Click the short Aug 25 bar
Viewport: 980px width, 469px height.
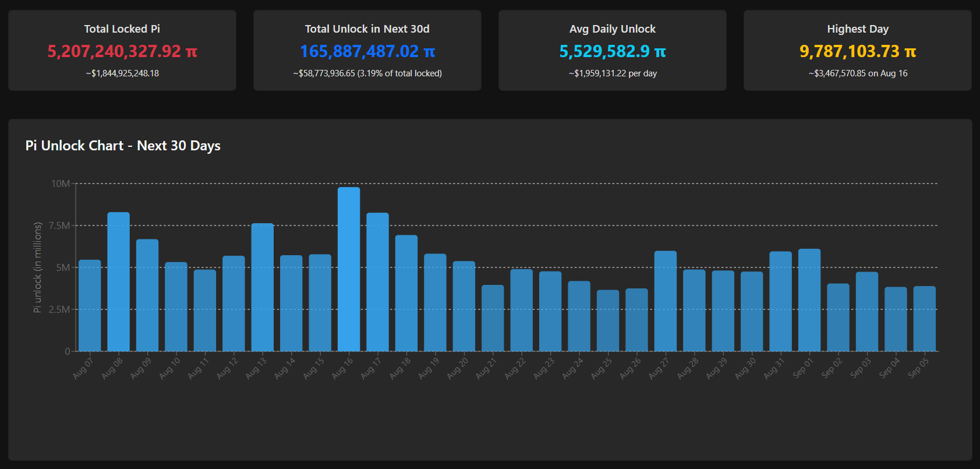(x=607, y=320)
